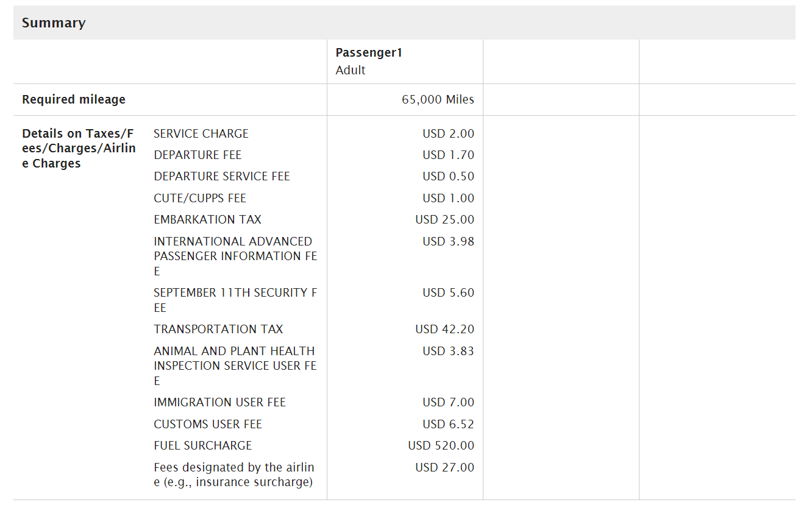
Task: Click the IMMIGRATION USER FEE label
Action: point(219,402)
